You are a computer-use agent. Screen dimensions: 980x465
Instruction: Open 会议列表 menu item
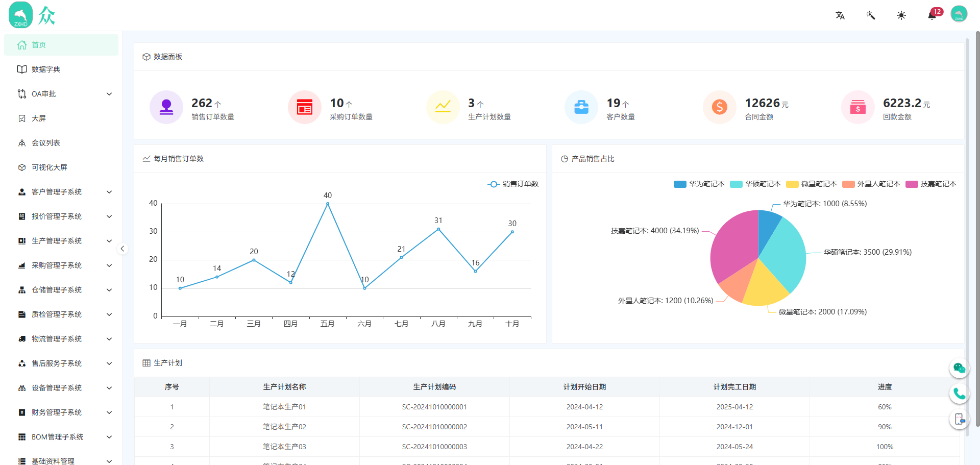click(x=61, y=143)
